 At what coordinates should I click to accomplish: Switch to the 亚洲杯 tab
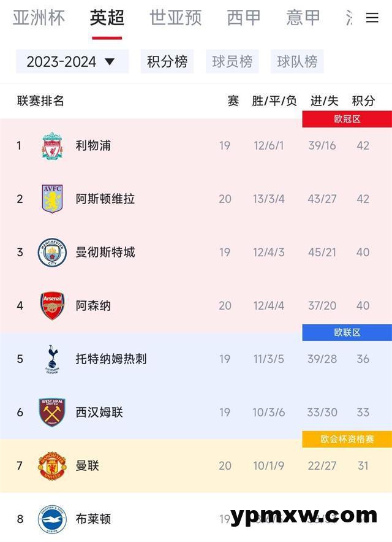tap(39, 18)
